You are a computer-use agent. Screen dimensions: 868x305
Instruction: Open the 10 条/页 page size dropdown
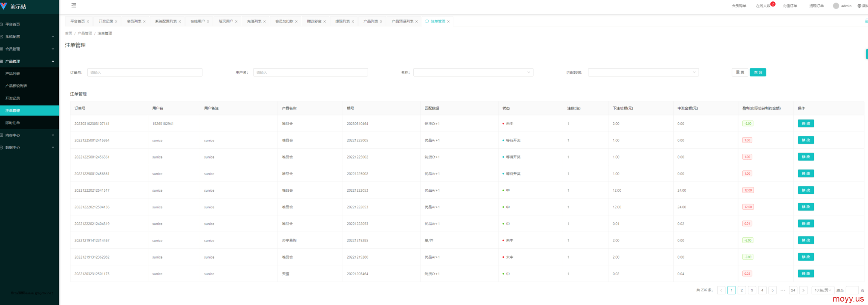point(822,290)
